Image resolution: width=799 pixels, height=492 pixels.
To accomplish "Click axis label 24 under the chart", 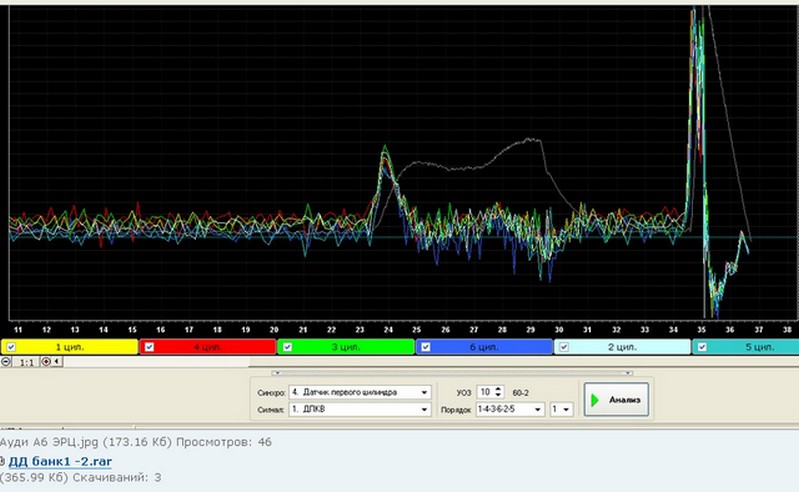I will coord(388,330).
